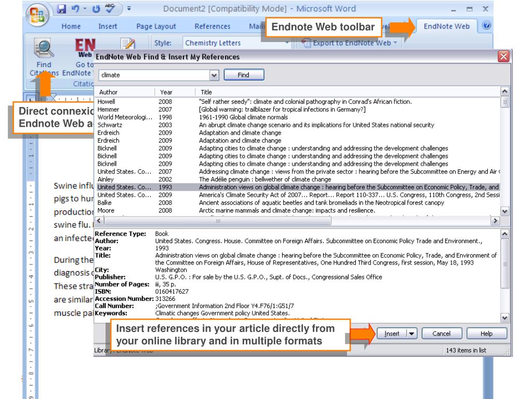
Task: Click the Accession Number 313266
Action: 165,299
